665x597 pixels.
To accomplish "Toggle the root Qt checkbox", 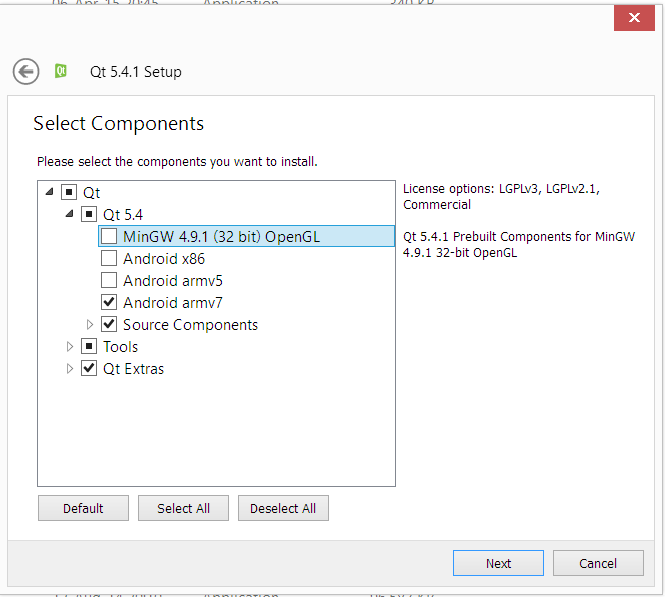I will (69, 192).
